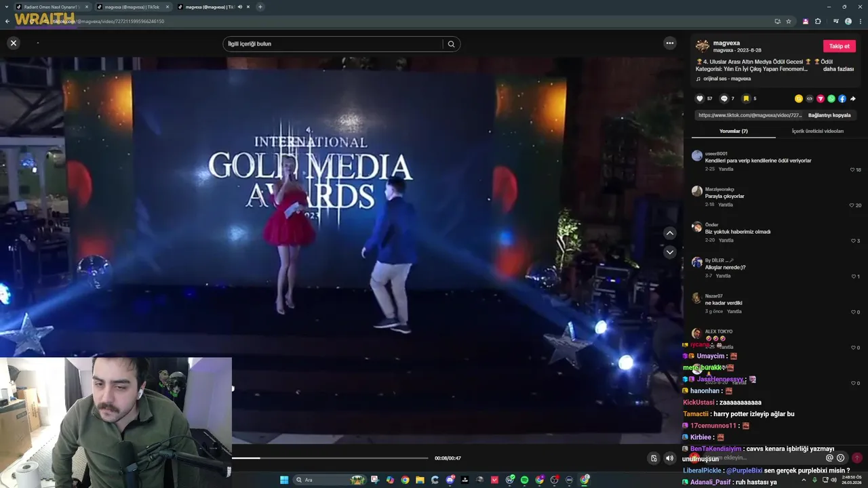Open Chrome from the taskbar

[x=405, y=480]
